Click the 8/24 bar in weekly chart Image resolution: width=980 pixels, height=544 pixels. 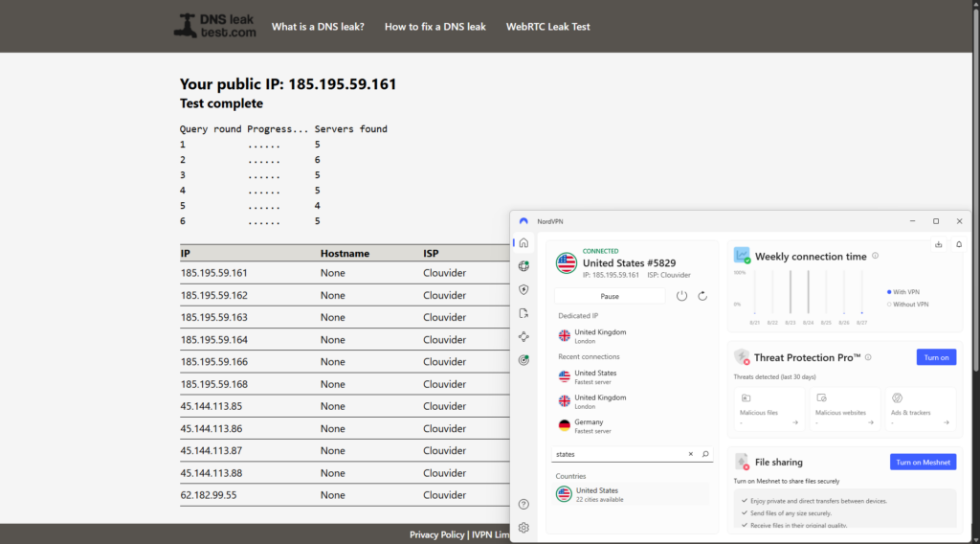click(x=808, y=292)
